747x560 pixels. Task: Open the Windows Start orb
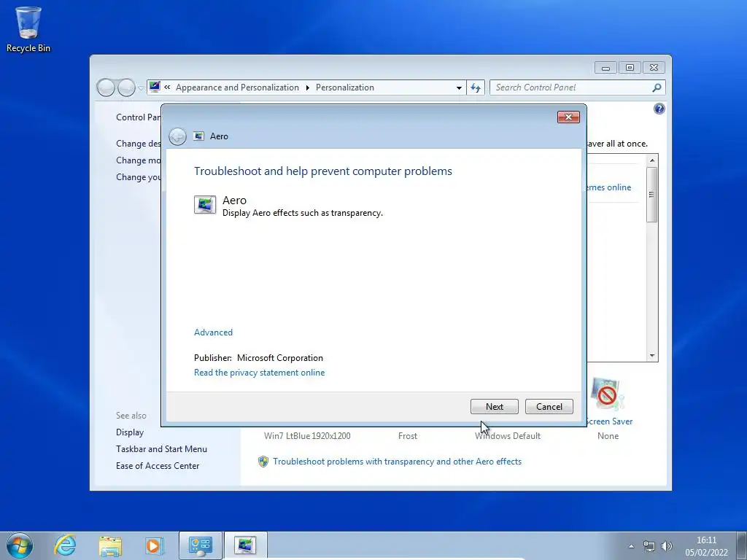tap(20, 545)
